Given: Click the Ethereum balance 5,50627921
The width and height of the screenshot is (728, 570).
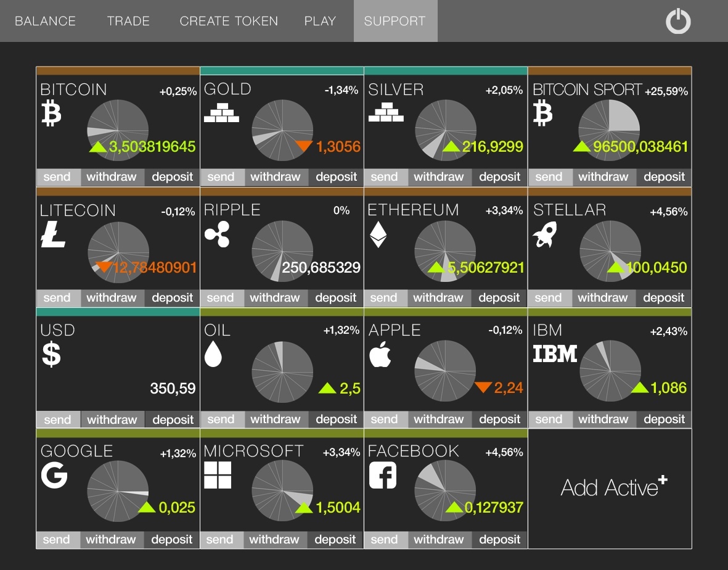Looking at the screenshot, I should [486, 267].
